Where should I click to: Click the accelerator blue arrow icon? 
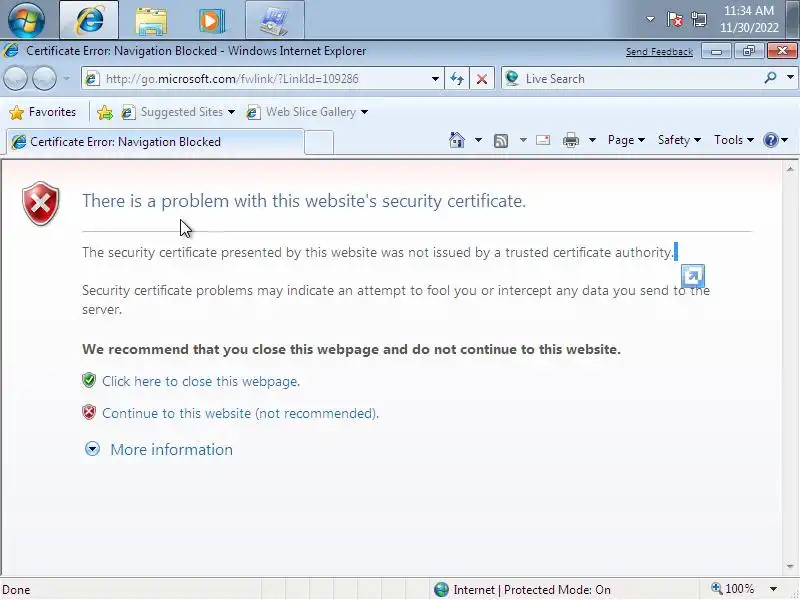(693, 276)
